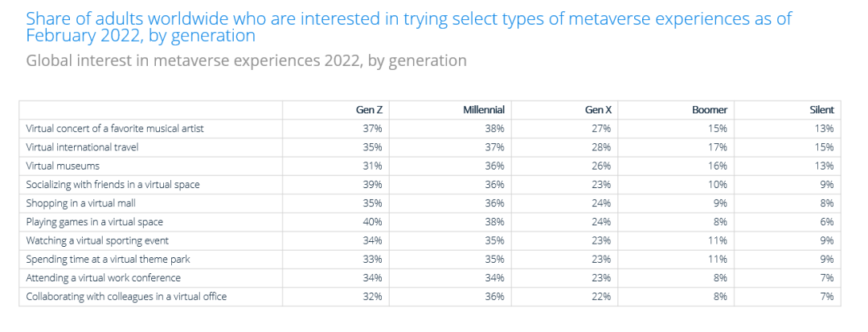Image resolution: width=868 pixels, height=332 pixels.
Task: Click the Gen X column header
Action: click(599, 109)
